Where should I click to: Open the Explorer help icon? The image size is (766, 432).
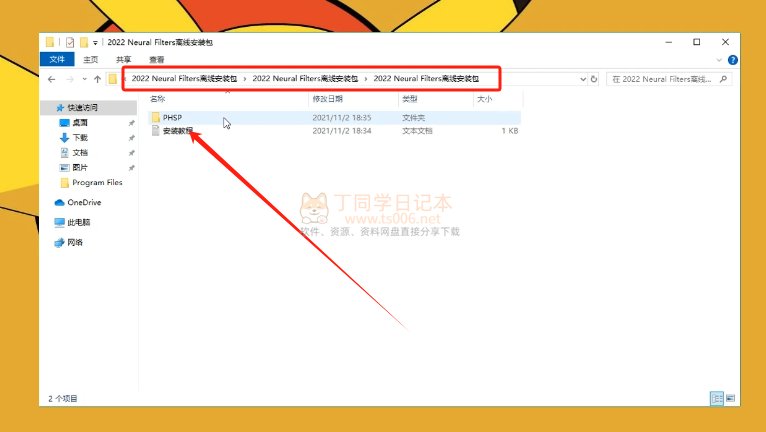733,60
